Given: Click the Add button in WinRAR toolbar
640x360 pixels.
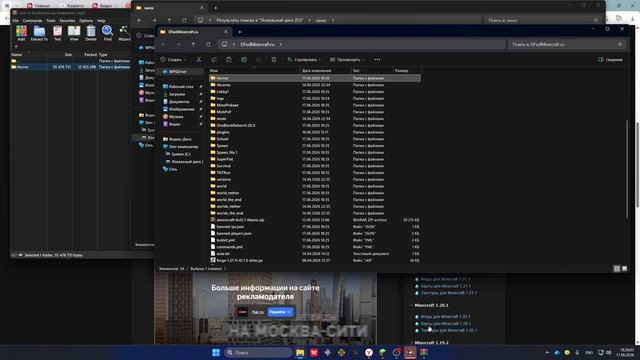Looking at the screenshot, I should coord(21,33).
